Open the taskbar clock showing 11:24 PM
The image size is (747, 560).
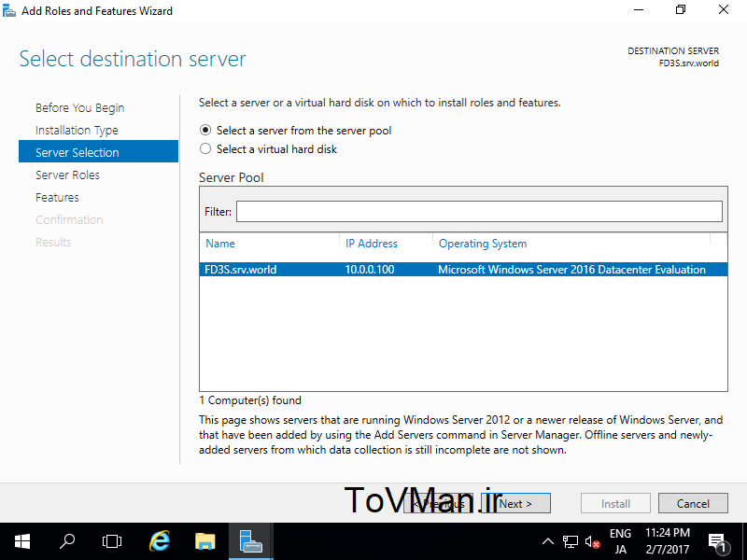point(668,541)
